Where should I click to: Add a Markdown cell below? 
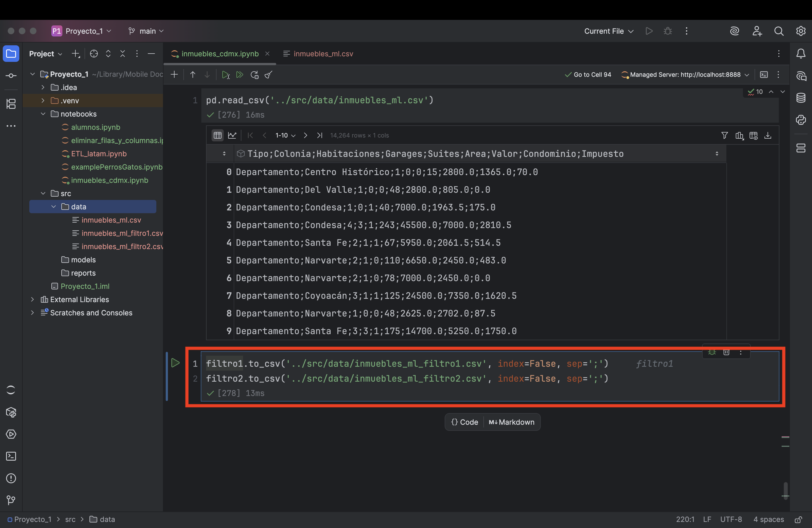[512, 422]
